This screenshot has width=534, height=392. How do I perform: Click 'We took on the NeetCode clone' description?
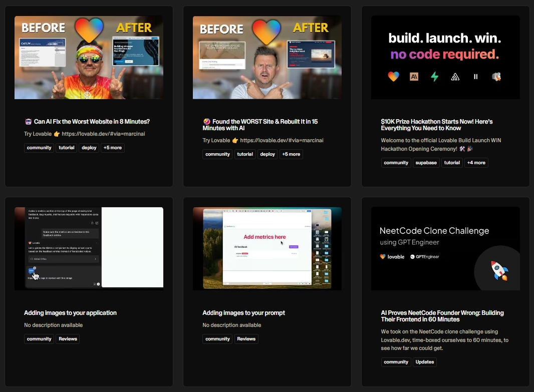pos(445,339)
